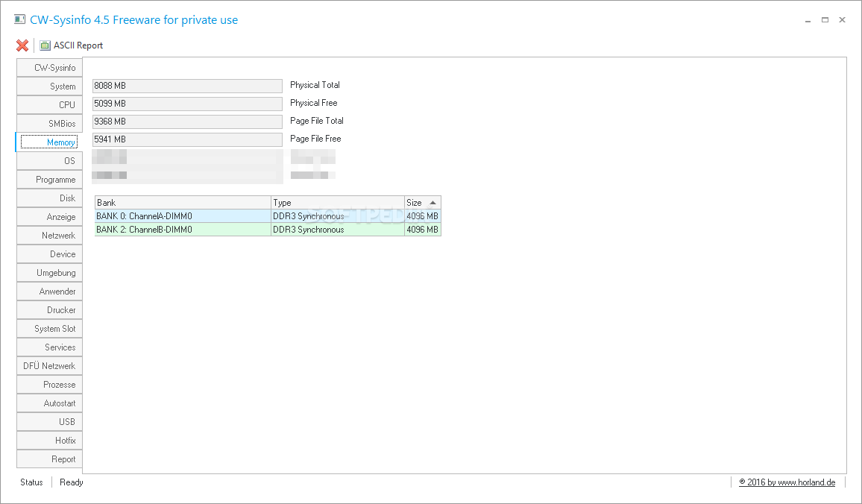The image size is (862, 504).
Task: Click 4096 MB size of BANK 0
Action: [422, 216]
